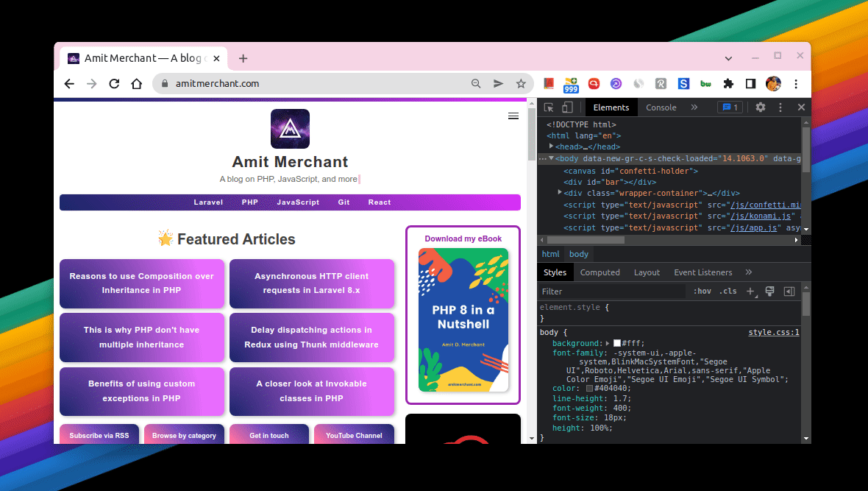Open DevTools issues counter badge

(730, 107)
